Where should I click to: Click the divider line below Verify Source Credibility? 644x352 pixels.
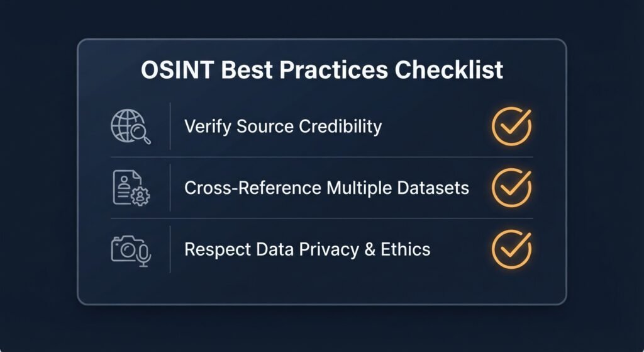click(x=322, y=157)
